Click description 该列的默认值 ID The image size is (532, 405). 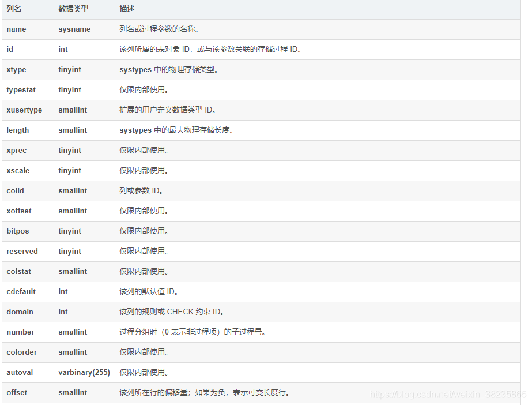149,291
